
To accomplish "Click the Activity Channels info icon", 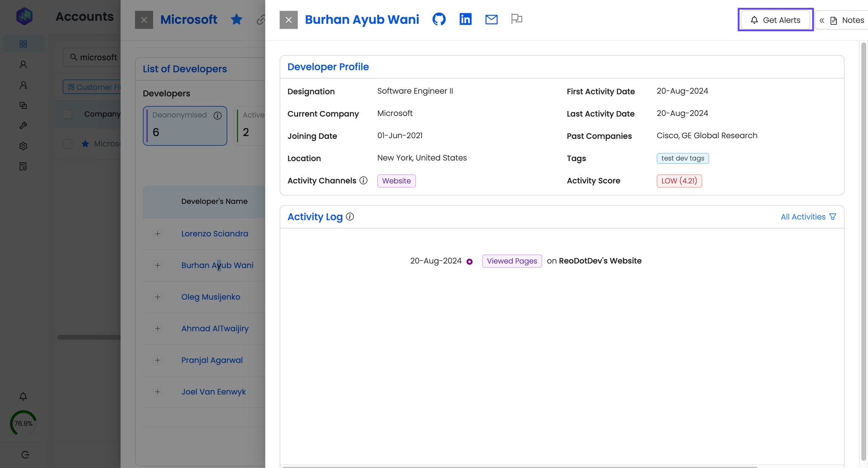I will click(x=363, y=181).
